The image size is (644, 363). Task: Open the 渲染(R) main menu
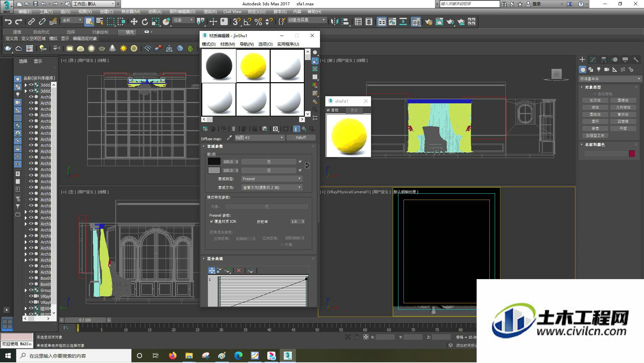[x=210, y=12]
